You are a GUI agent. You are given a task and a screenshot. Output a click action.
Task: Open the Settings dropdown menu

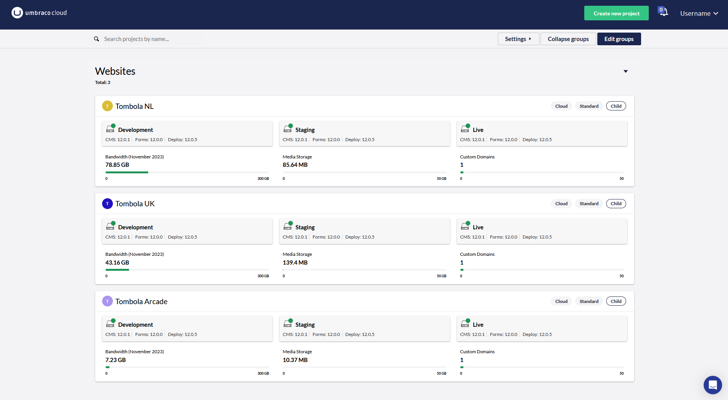pyautogui.click(x=518, y=39)
